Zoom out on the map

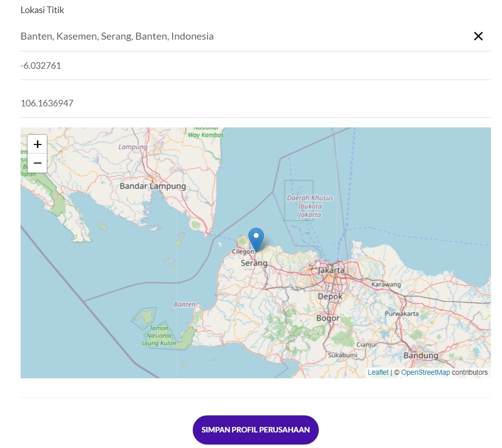(x=37, y=163)
